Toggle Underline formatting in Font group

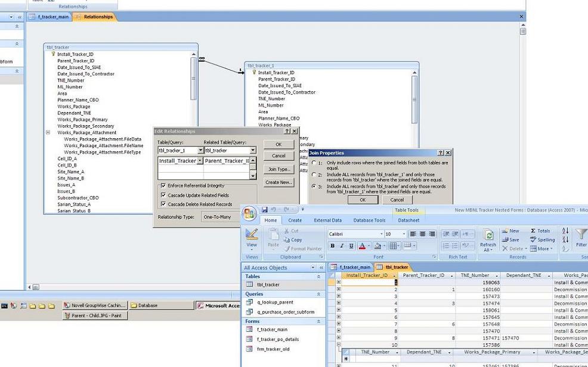tap(351, 245)
